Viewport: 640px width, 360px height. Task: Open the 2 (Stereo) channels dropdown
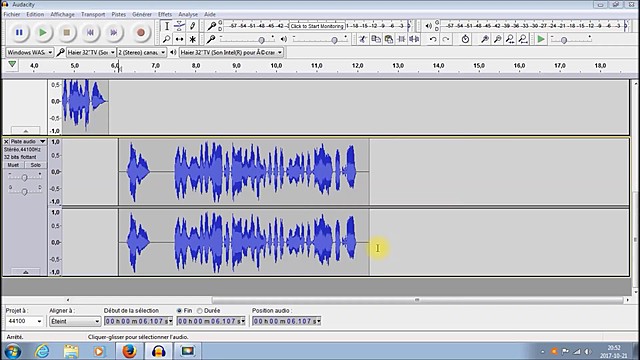(x=142, y=52)
